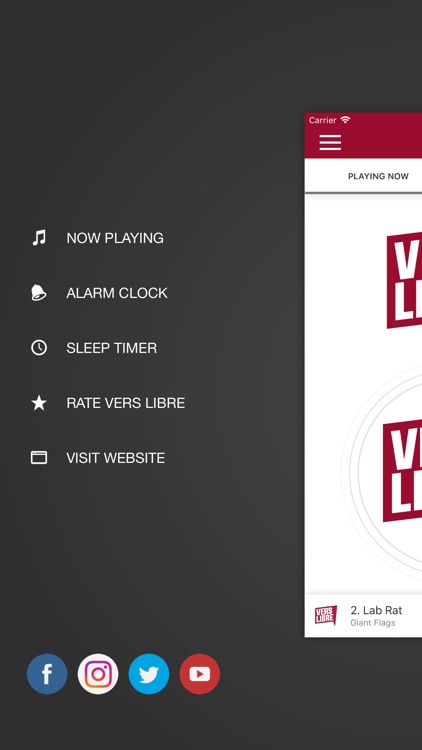Tap the Facebook social icon
The width and height of the screenshot is (422, 750).
[x=47, y=673]
